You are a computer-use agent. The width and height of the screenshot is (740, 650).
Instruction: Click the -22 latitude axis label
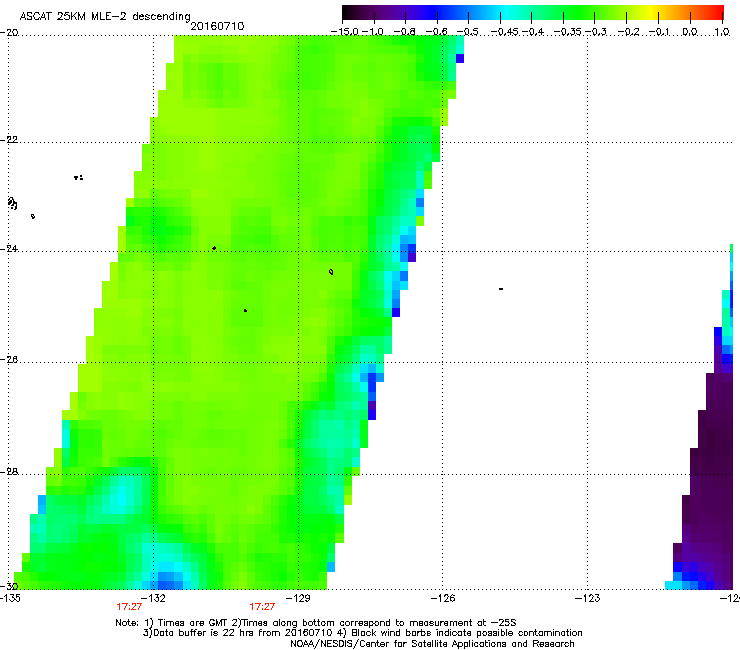pyautogui.click(x=9, y=140)
